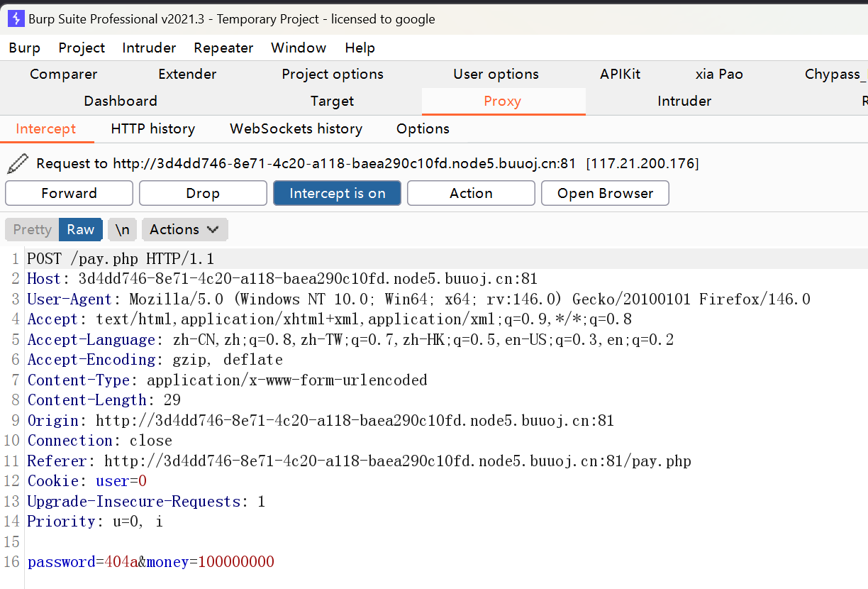868x589 pixels.
Task: Open the WebSockets history sub-tab
Action: click(296, 128)
